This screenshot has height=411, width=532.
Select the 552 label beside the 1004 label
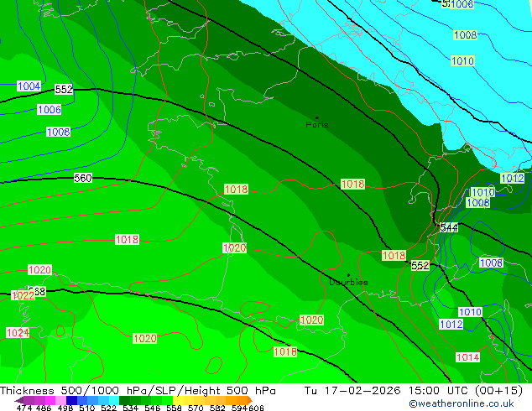pyautogui.click(x=64, y=90)
